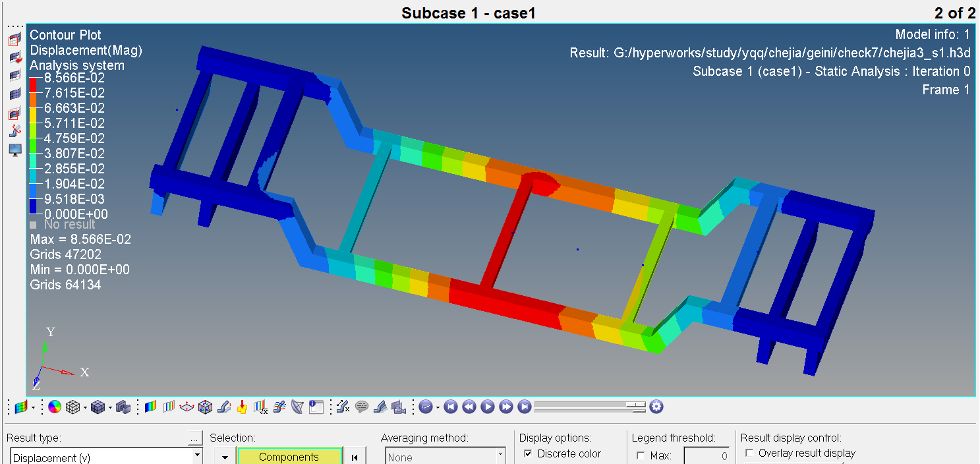Image resolution: width=980 pixels, height=464 pixels.
Task: Click the third mesh icon in left toolbar
Action: [14, 76]
